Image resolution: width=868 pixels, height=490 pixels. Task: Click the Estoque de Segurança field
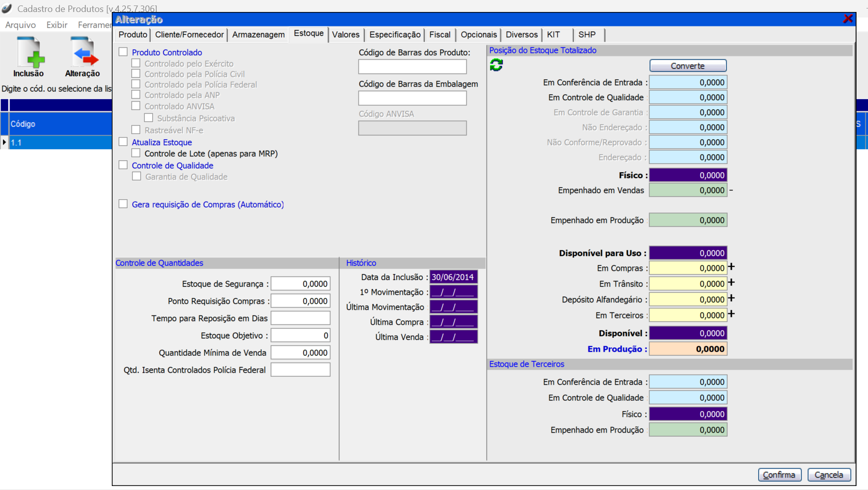pyautogui.click(x=300, y=284)
